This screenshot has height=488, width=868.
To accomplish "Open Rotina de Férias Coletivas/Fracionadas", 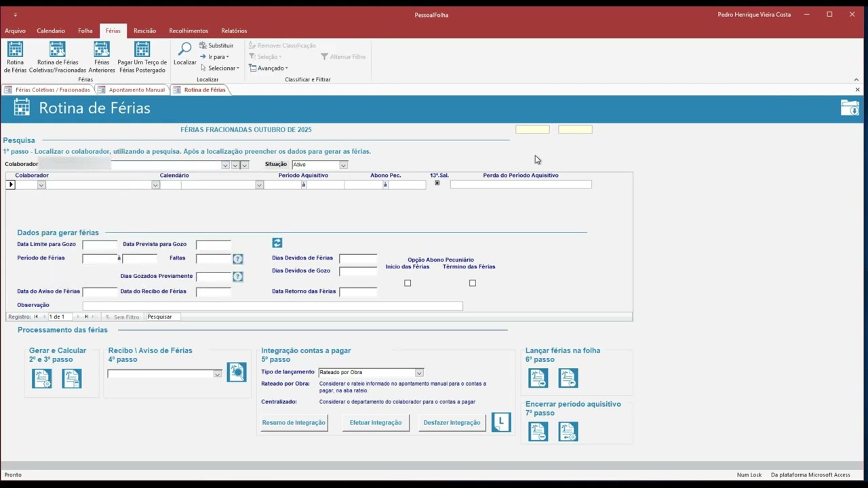I will click(x=58, y=57).
